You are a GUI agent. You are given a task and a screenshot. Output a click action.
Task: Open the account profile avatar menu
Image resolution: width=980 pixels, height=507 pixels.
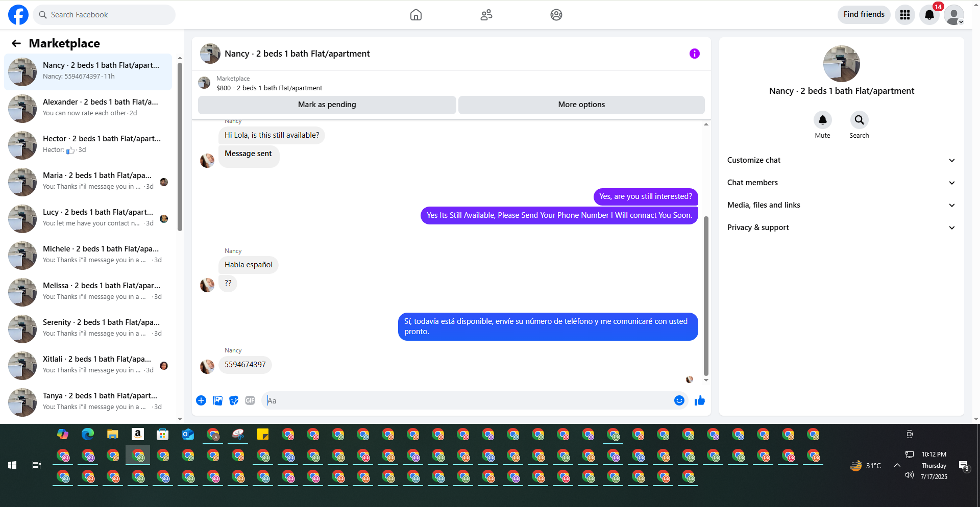tap(954, 15)
